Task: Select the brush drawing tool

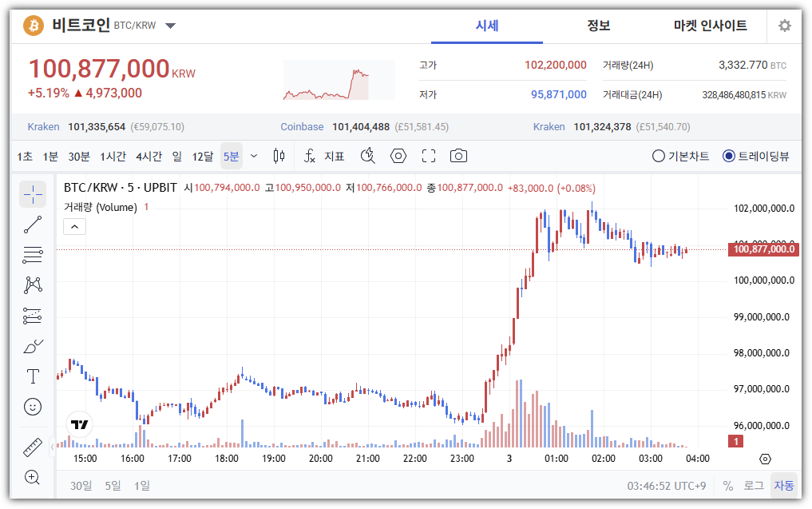Action: pyautogui.click(x=32, y=345)
